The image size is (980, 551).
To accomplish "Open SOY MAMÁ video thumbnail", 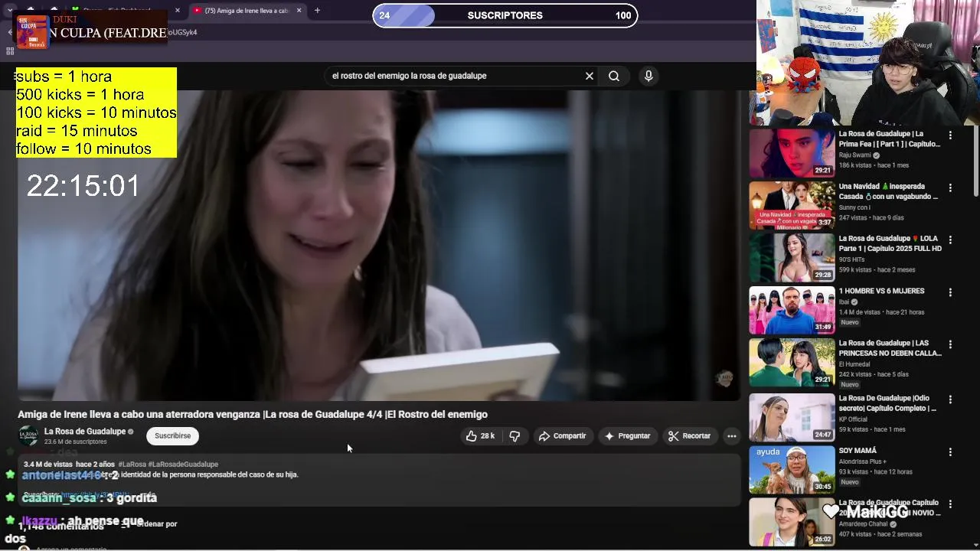I will pos(792,469).
